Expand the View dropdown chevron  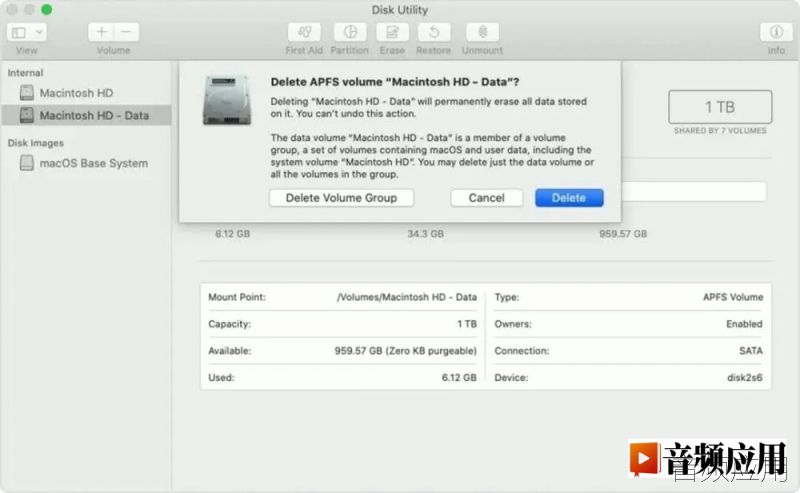(x=39, y=33)
